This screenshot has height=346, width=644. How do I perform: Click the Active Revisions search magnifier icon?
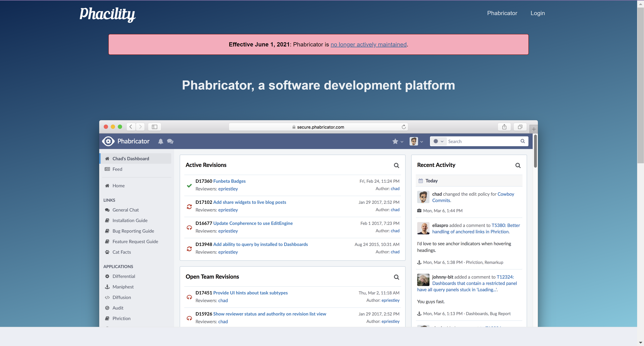[x=396, y=165]
